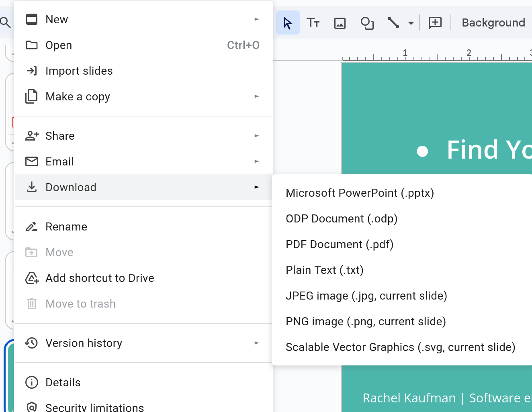The height and width of the screenshot is (412, 532).
Task: Open the Background button
Action: click(x=493, y=23)
